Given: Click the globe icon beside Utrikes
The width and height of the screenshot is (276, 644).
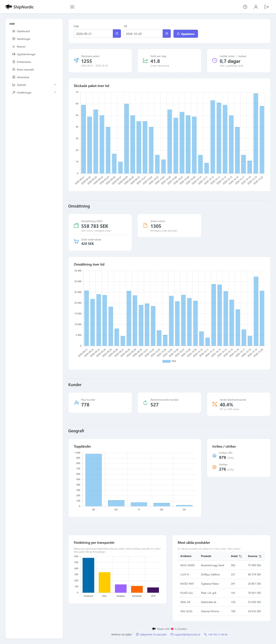Looking at the screenshot, I should pos(214,467).
